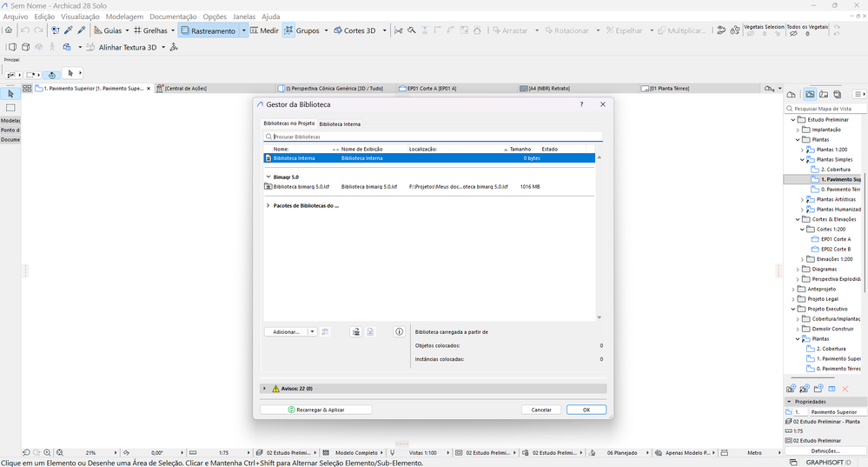Open the Modelagem menu
This screenshot has height=467, width=868.
[124, 17]
